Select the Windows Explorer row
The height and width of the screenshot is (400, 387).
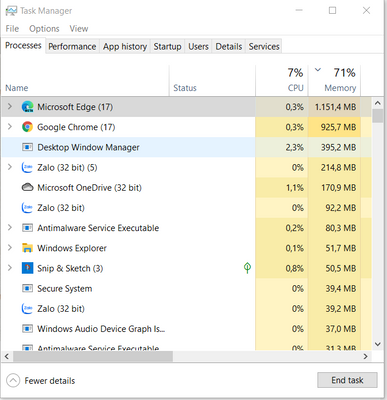(x=186, y=248)
